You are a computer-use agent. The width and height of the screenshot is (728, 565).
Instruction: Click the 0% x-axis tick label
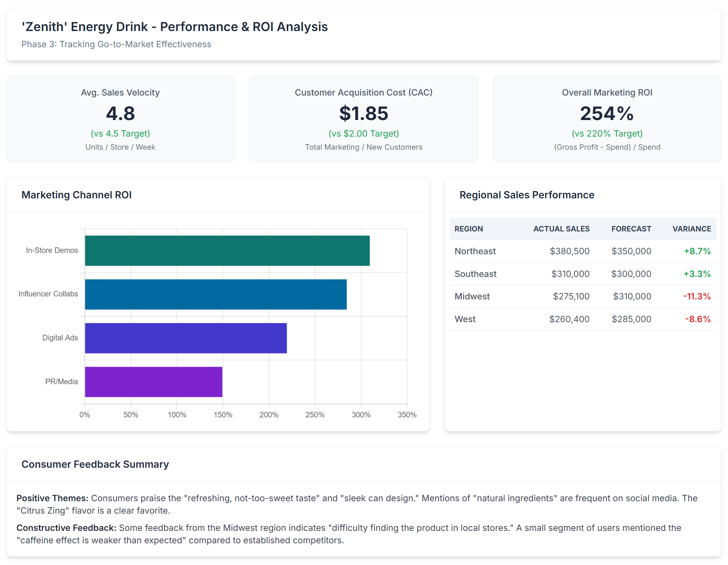85,415
